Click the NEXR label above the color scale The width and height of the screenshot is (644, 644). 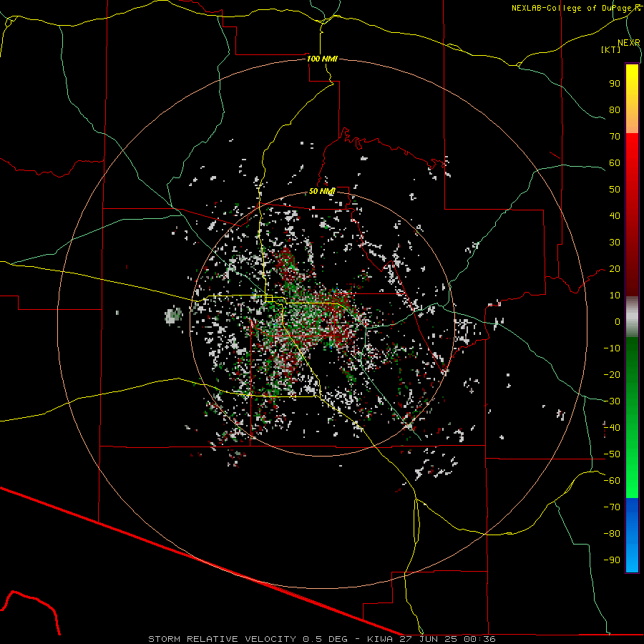coord(629,43)
